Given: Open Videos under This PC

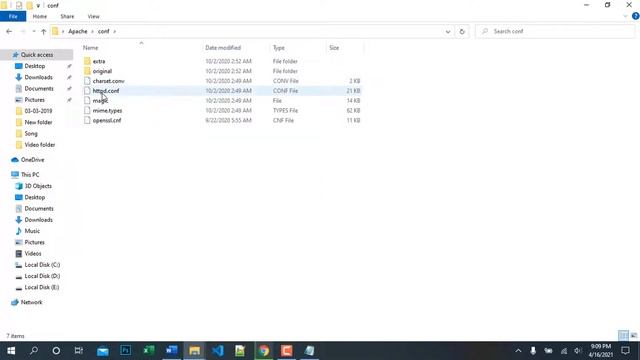Looking at the screenshot, I should coord(33,253).
